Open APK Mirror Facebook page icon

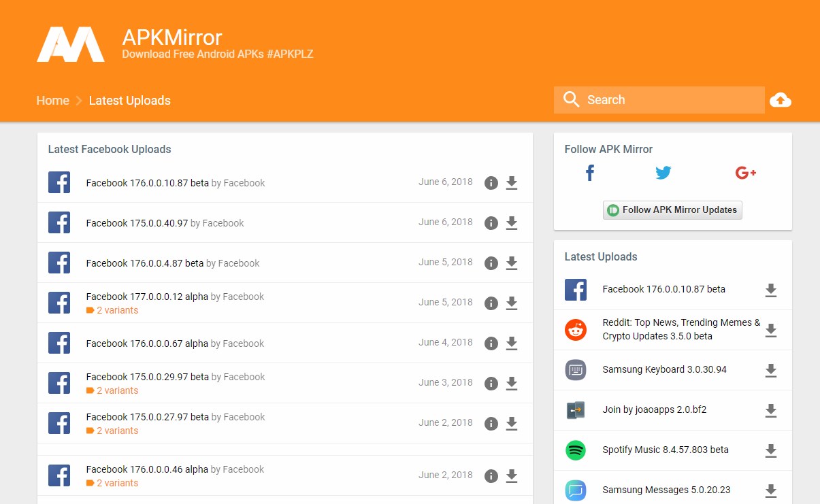pos(590,173)
